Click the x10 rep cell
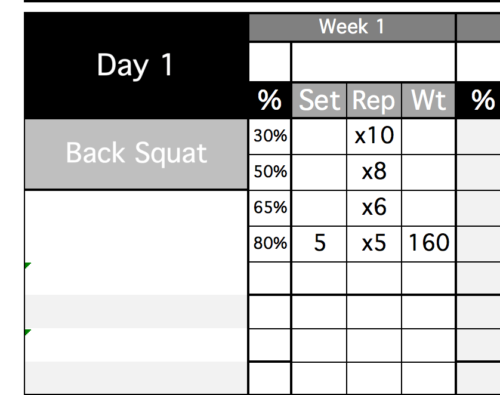Image resolution: width=500 pixels, height=395 pixels. (374, 136)
